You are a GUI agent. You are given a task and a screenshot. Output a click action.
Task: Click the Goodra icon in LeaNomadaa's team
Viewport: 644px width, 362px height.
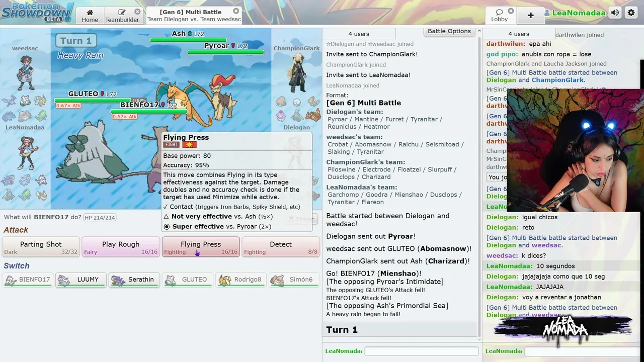(25, 180)
